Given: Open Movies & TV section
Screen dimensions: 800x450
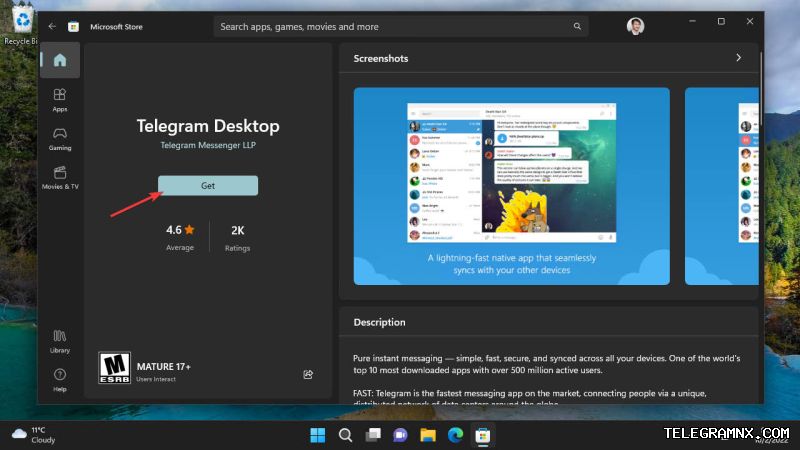Looking at the screenshot, I should 60,178.
